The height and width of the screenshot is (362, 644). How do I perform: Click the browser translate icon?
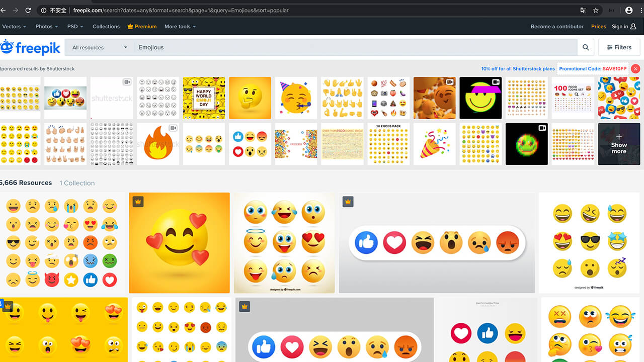583,10
